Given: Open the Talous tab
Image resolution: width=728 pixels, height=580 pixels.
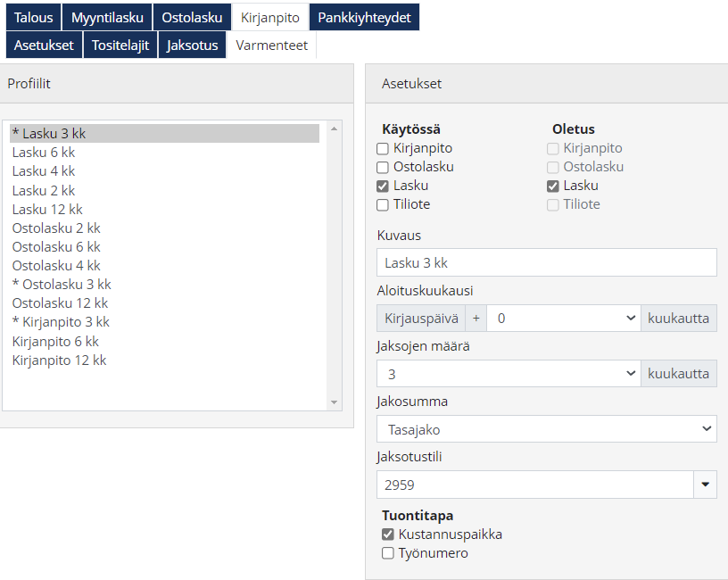Looking at the screenshot, I should [33, 17].
